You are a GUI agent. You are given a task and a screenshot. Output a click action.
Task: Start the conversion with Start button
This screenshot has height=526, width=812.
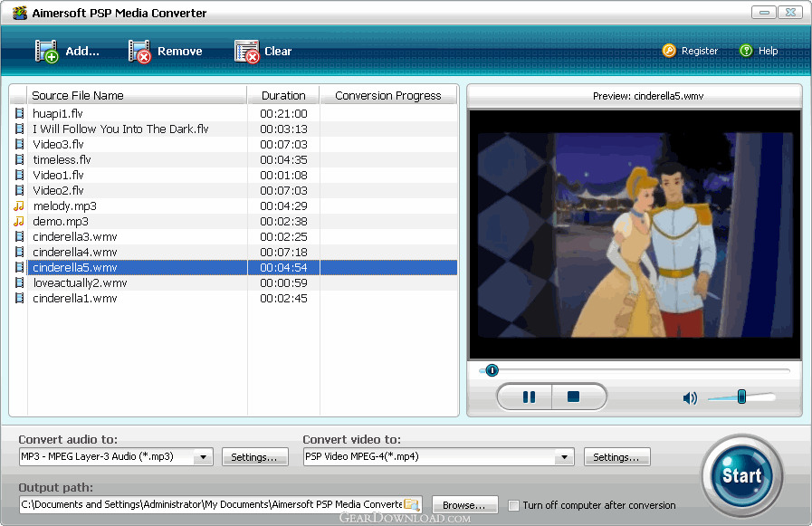click(741, 475)
